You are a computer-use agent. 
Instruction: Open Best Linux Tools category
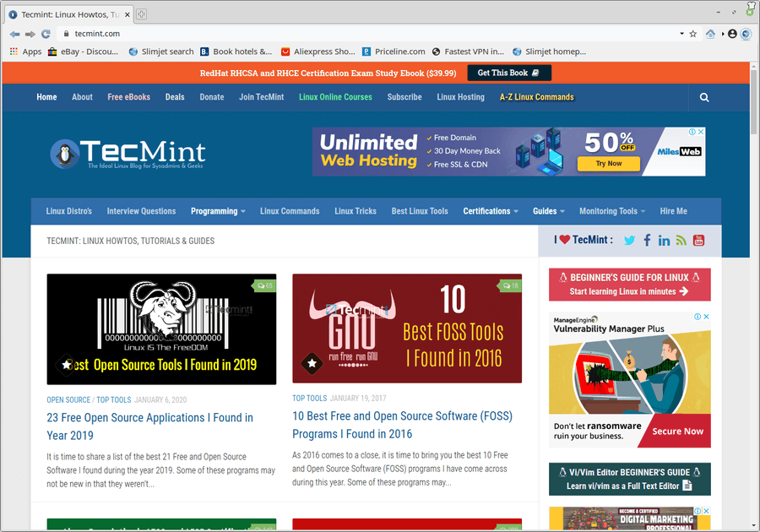[420, 211]
